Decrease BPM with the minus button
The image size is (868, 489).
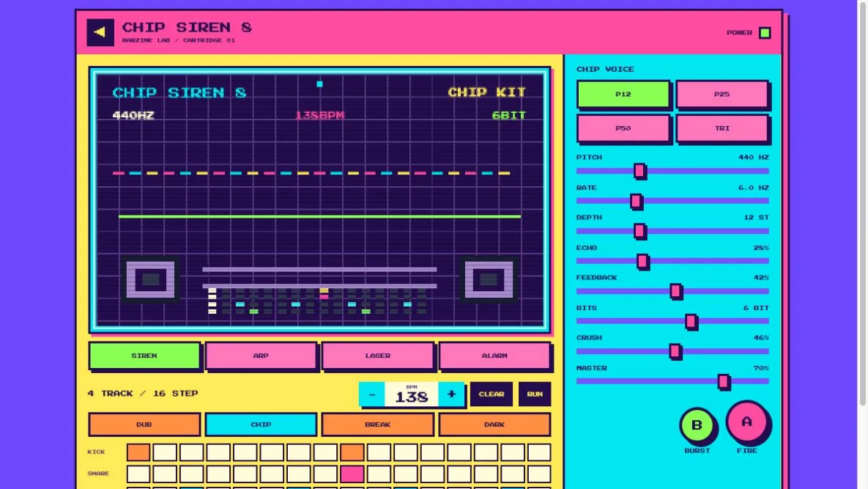[x=372, y=394]
